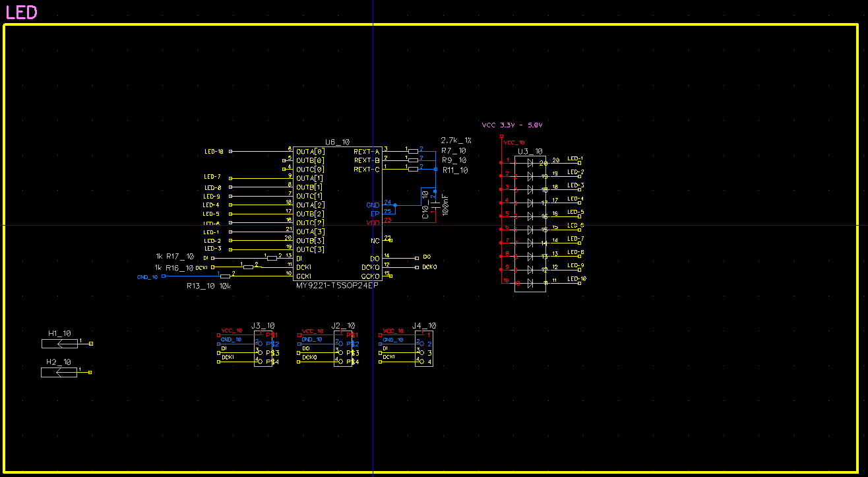Select the R11_10 reference label
Screen dimensions: 868x477
pyautogui.click(x=455, y=170)
